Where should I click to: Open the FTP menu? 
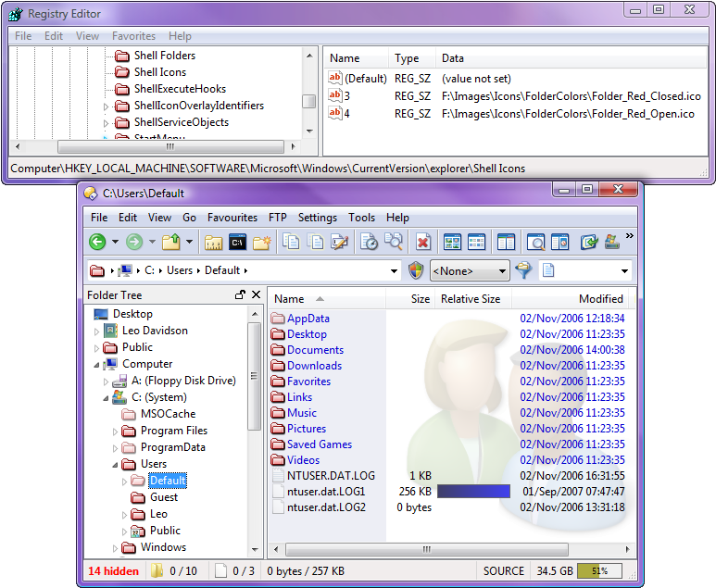click(x=278, y=218)
